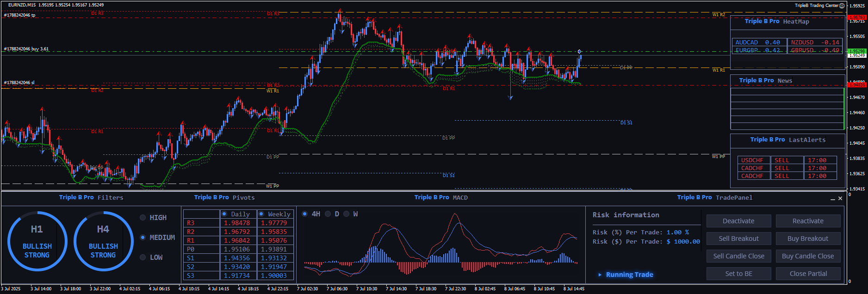Click the H4 bullish strong gauge
Image resolution: width=868 pixels, height=294 pixels.
[103, 241]
